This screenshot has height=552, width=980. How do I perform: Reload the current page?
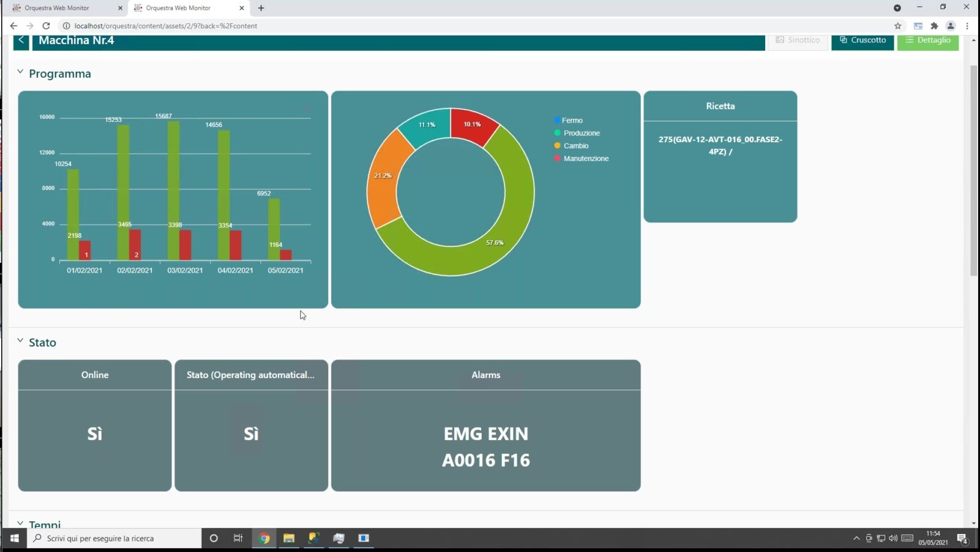point(46,26)
